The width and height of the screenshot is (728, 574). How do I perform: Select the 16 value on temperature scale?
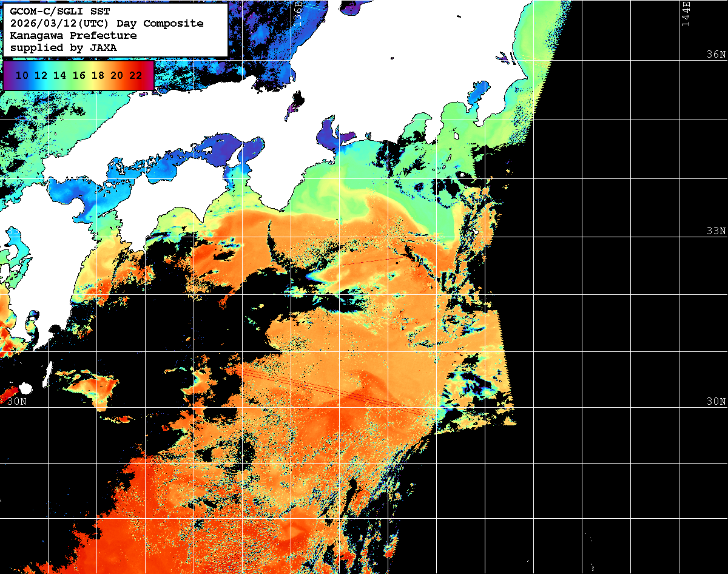tap(79, 75)
